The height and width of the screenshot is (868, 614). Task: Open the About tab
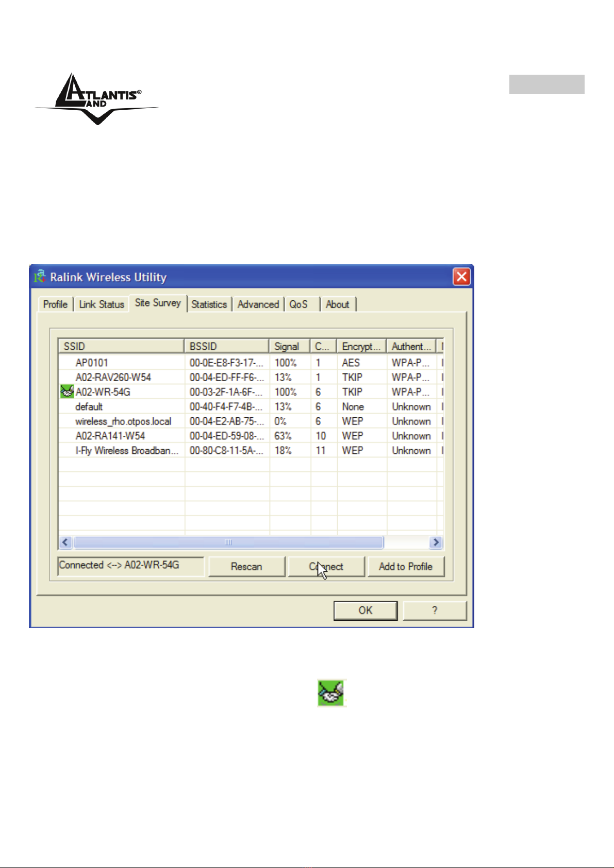pyautogui.click(x=338, y=304)
